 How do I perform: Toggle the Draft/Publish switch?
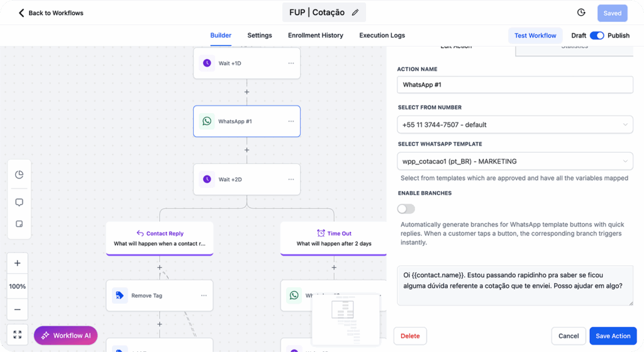tap(597, 36)
